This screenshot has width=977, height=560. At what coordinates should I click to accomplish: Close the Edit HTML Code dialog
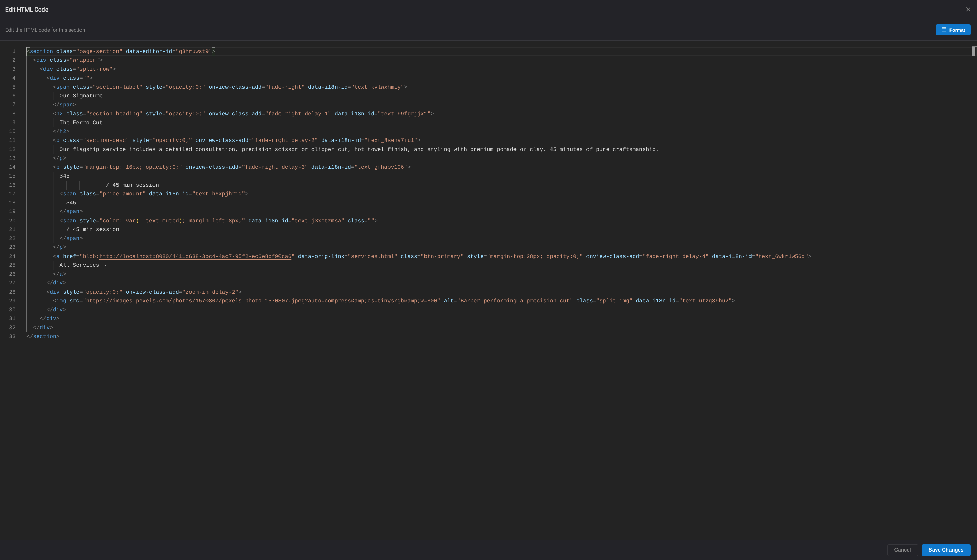pos(968,10)
